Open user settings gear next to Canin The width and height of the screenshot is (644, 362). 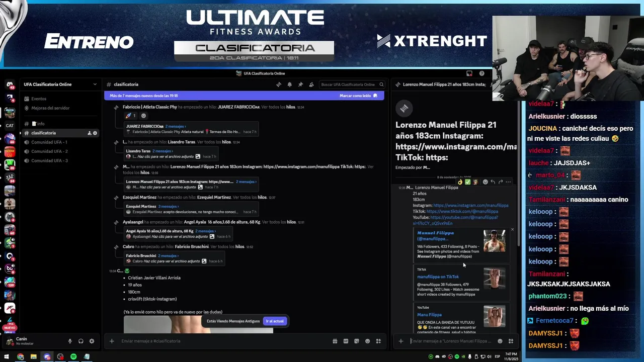(x=92, y=341)
